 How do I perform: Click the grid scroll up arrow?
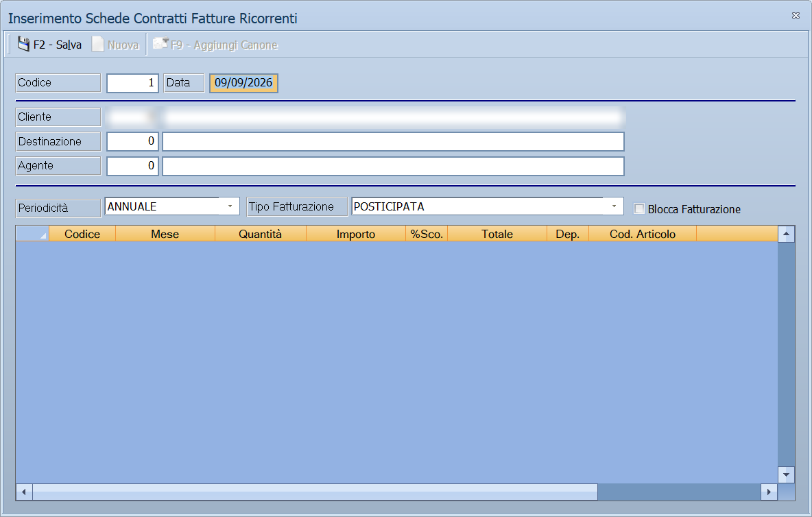pyautogui.click(x=786, y=234)
